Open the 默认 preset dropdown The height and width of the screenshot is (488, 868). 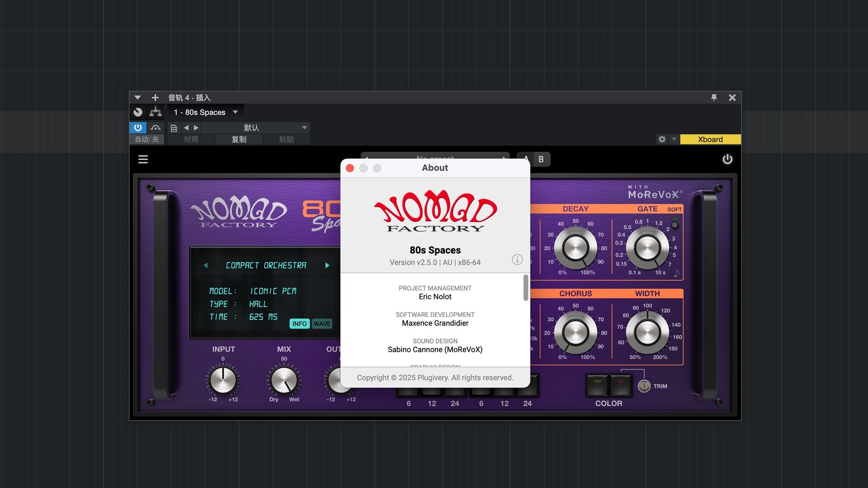[255, 128]
